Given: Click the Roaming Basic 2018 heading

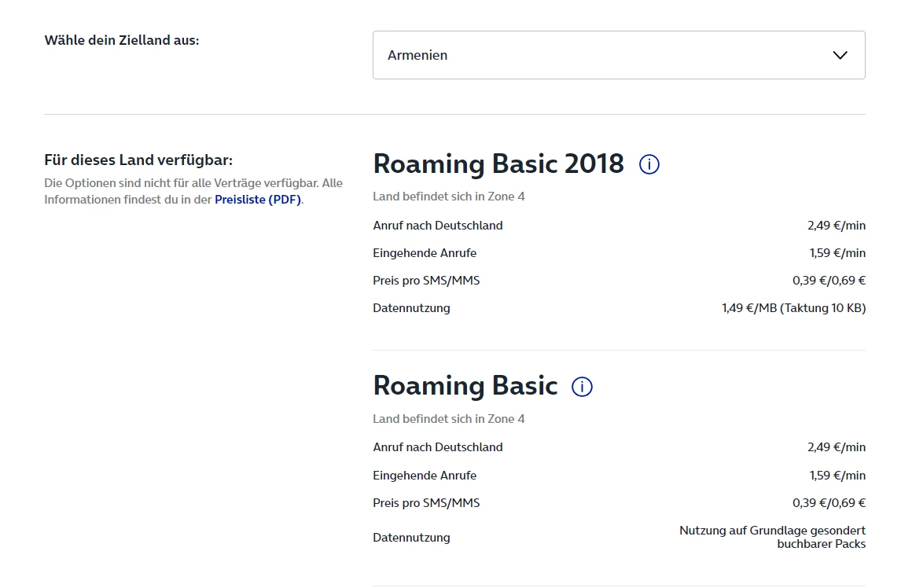Looking at the screenshot, I should 498,164.
